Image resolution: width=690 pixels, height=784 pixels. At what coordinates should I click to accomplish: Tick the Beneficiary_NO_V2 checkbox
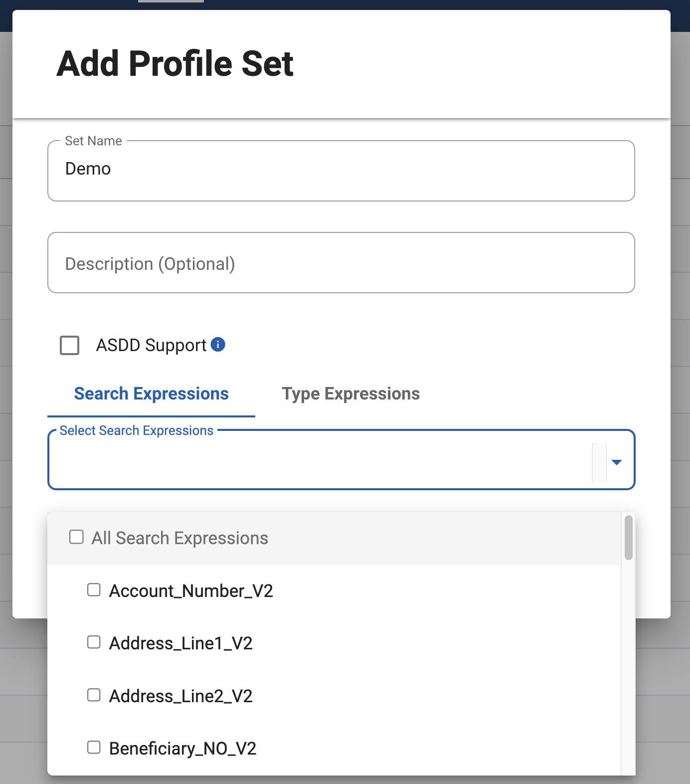pos(94,748)
